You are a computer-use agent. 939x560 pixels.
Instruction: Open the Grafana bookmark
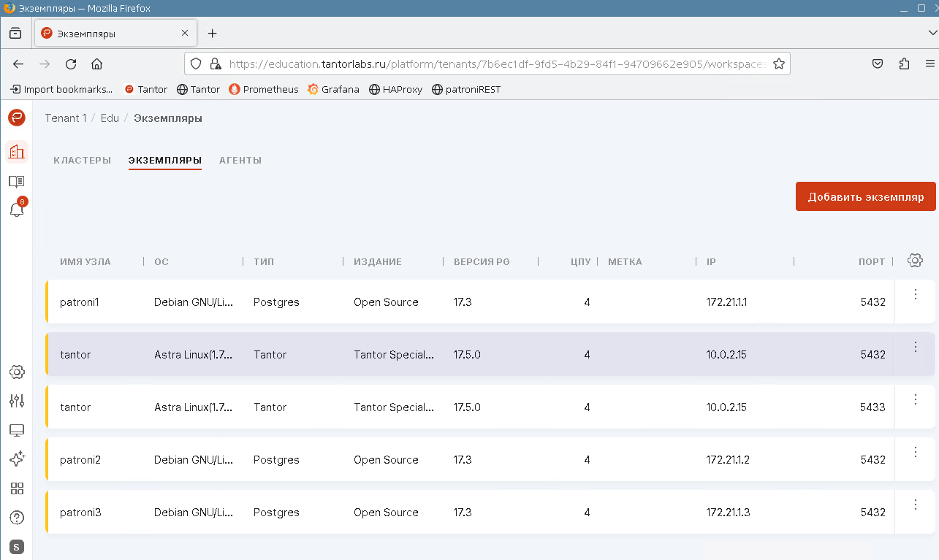pos(333,89)
